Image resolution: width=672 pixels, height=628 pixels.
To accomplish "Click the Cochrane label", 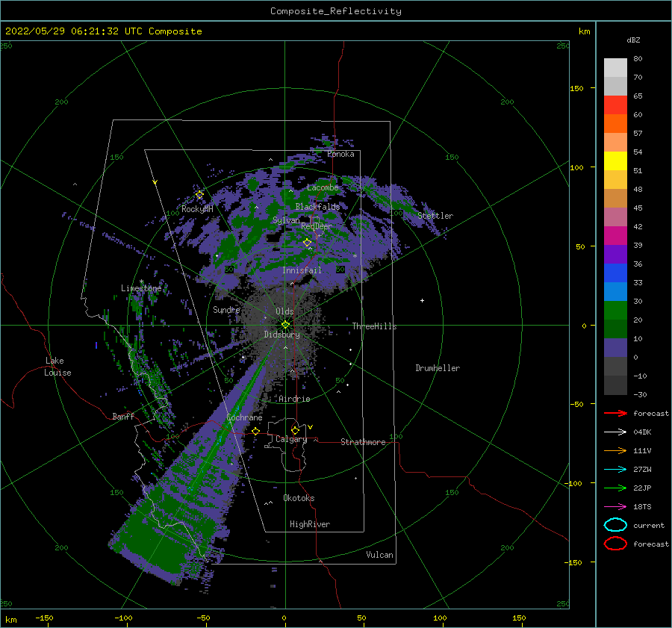I will pos(244,417).
